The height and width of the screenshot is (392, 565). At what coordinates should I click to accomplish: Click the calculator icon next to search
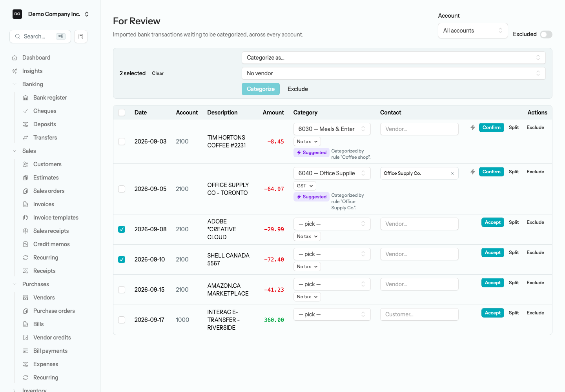[81, 36]
